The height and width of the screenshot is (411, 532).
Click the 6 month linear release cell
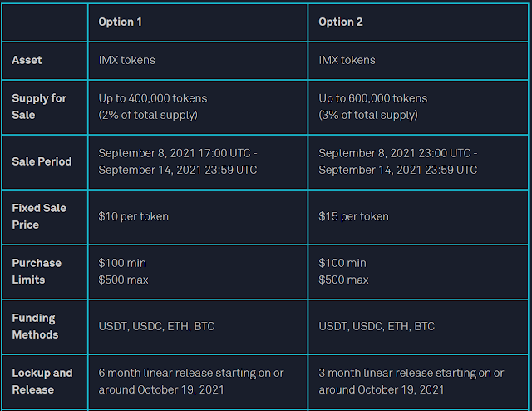190,381
